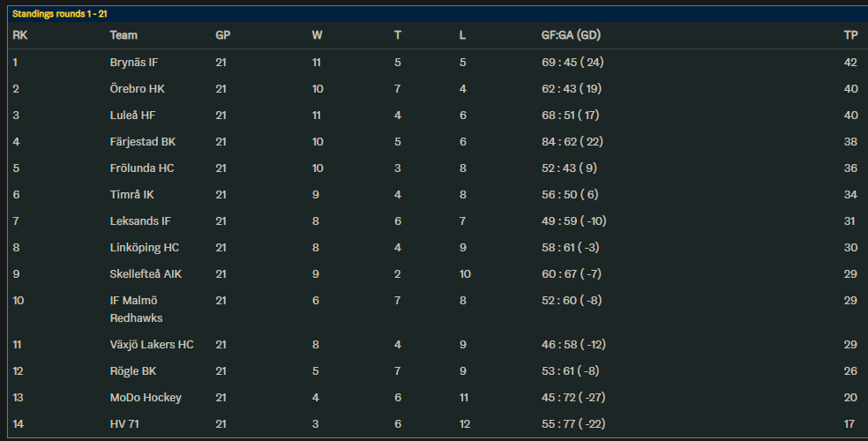Open the IF Malmö Redhawks team link
Screen dimensions: 868x441
click(137, 309)
